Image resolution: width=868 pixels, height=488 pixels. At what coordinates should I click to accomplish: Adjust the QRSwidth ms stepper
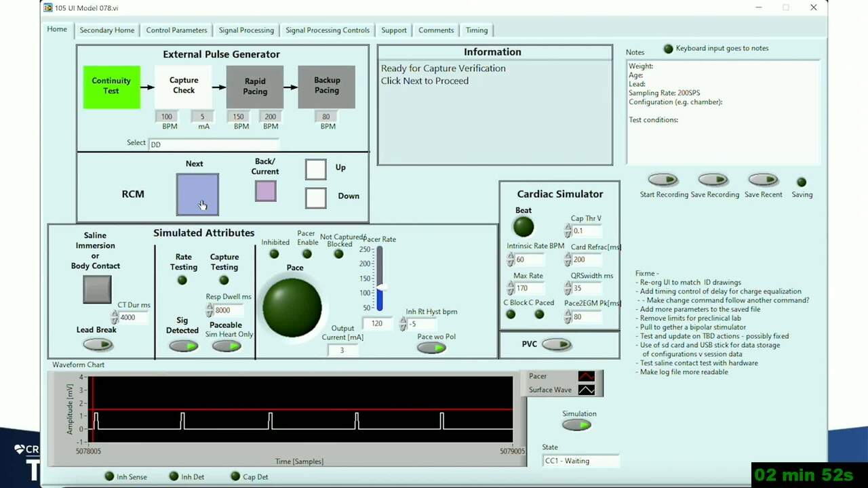pyautogui.click(x=568, y=288)
